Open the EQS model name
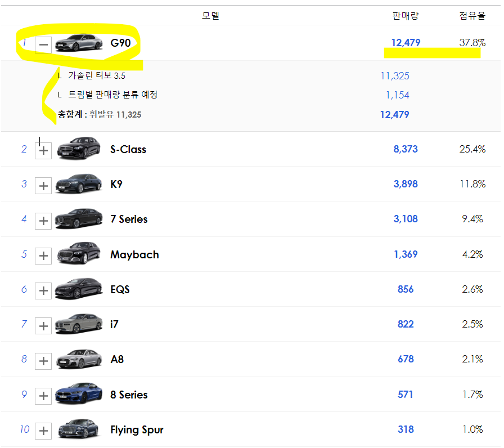The width and height of the screenshot is (504, 448). click(120, 289)
